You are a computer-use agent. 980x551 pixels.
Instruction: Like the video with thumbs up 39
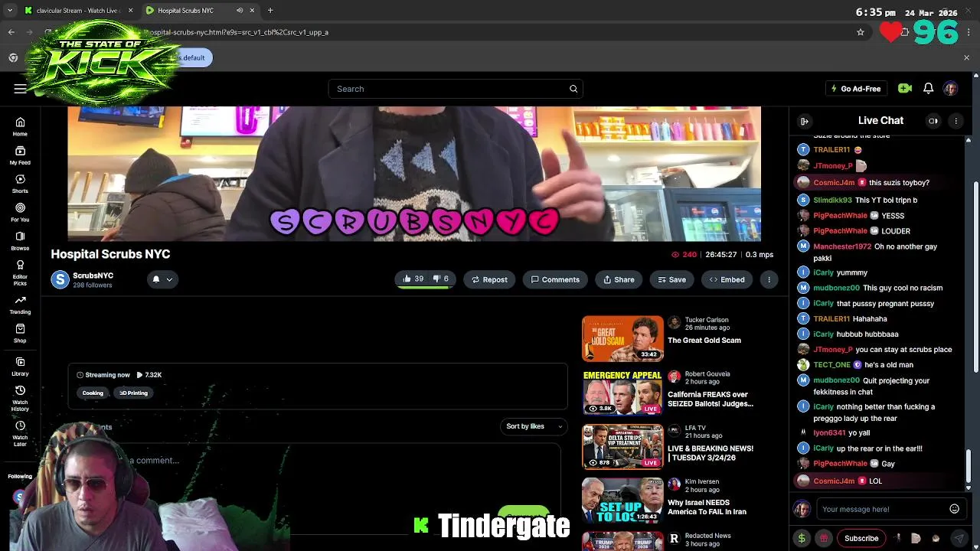tap(413, 279)
